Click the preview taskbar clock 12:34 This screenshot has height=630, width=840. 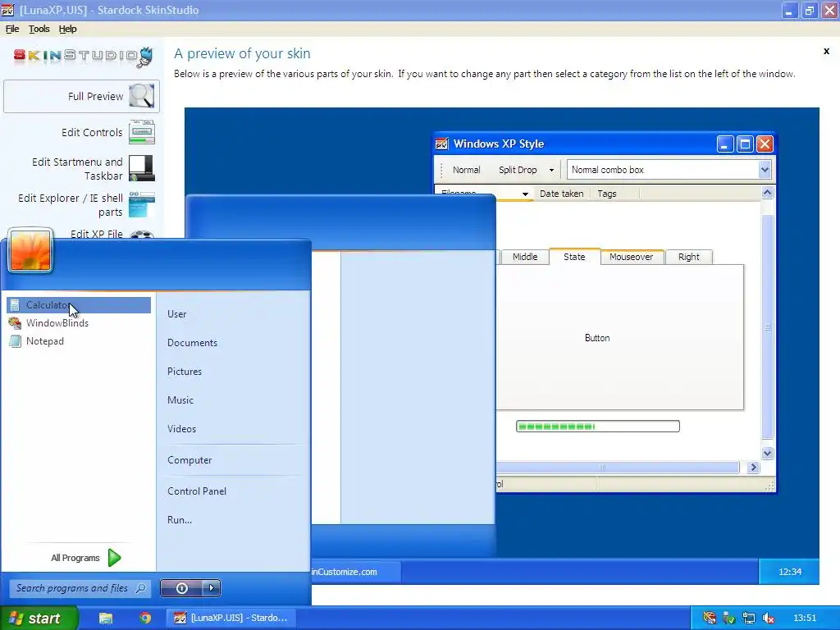coord(789,572)
